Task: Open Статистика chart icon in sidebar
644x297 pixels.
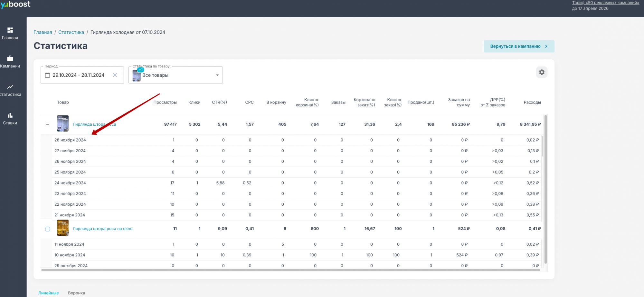Action: 10,87
